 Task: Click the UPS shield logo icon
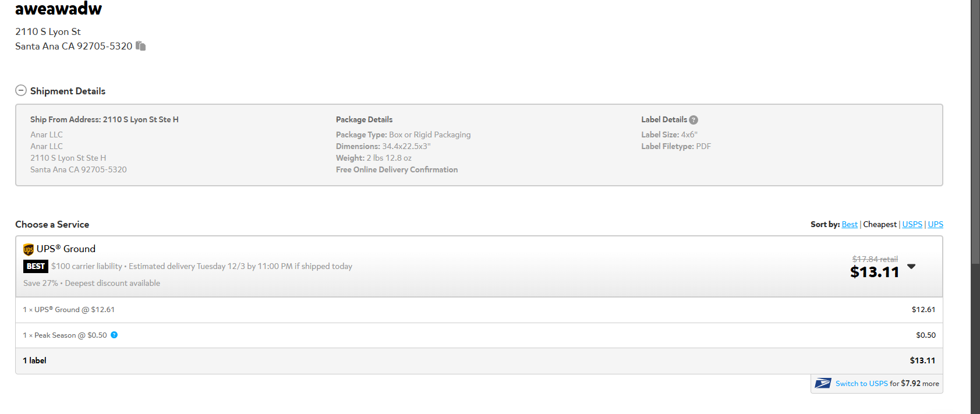(x=29, y=249)
